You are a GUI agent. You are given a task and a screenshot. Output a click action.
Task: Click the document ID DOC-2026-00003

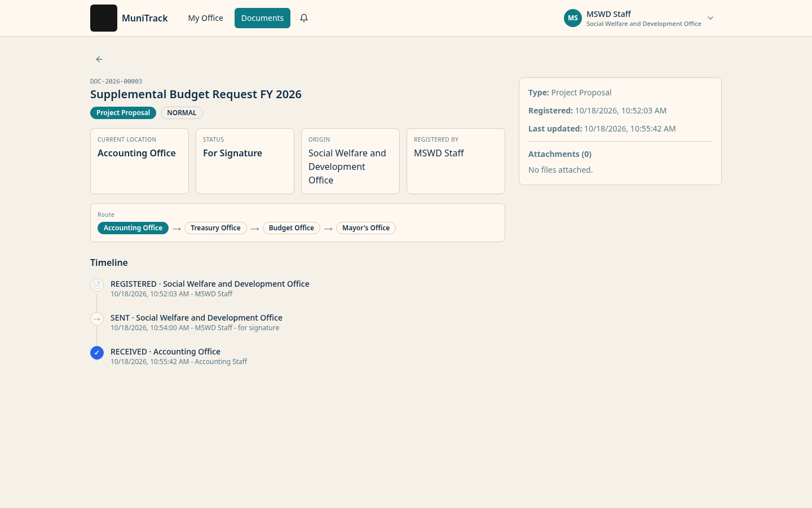pyautogui.click(x=116, y=81)
